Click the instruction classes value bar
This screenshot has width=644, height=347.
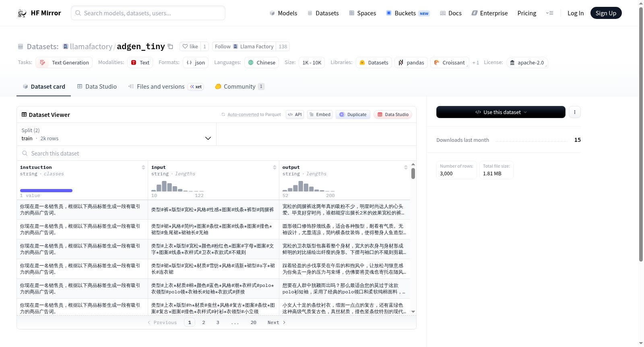tap(46, 191)
